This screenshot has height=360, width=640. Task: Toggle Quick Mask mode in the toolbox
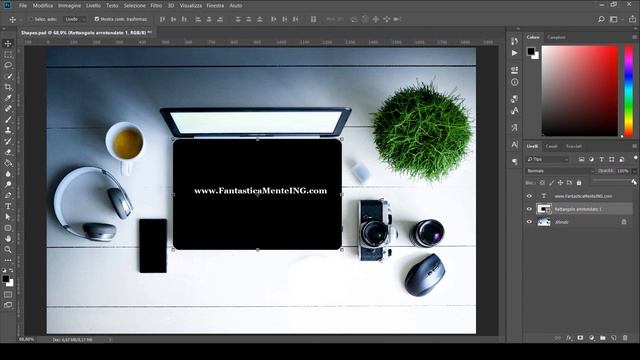8,294
